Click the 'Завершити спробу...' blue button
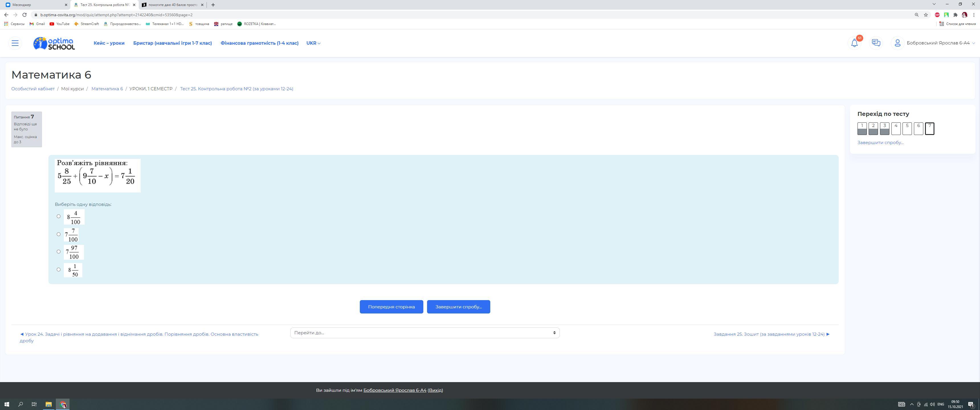980x410 pixels. tap(458, 307)
